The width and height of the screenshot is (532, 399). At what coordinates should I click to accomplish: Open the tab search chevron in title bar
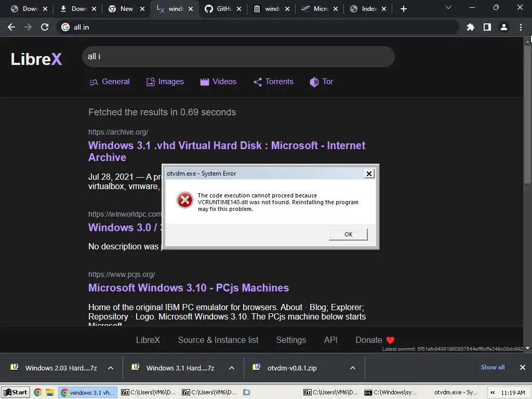click(x=448, y=7)
